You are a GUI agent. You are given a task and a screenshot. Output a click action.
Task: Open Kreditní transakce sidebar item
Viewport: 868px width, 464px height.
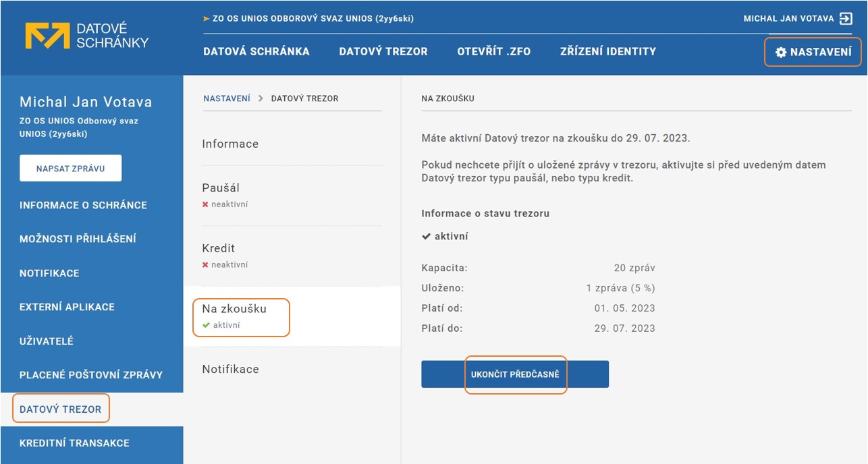point(74,443)
